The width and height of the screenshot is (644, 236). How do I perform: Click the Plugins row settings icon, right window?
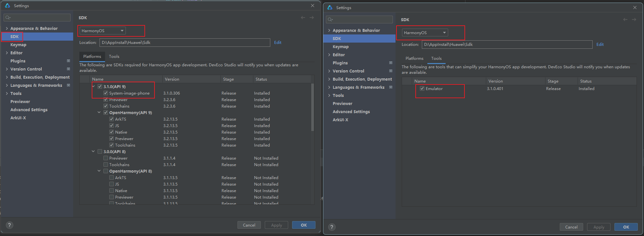click(x=391, y=63)
